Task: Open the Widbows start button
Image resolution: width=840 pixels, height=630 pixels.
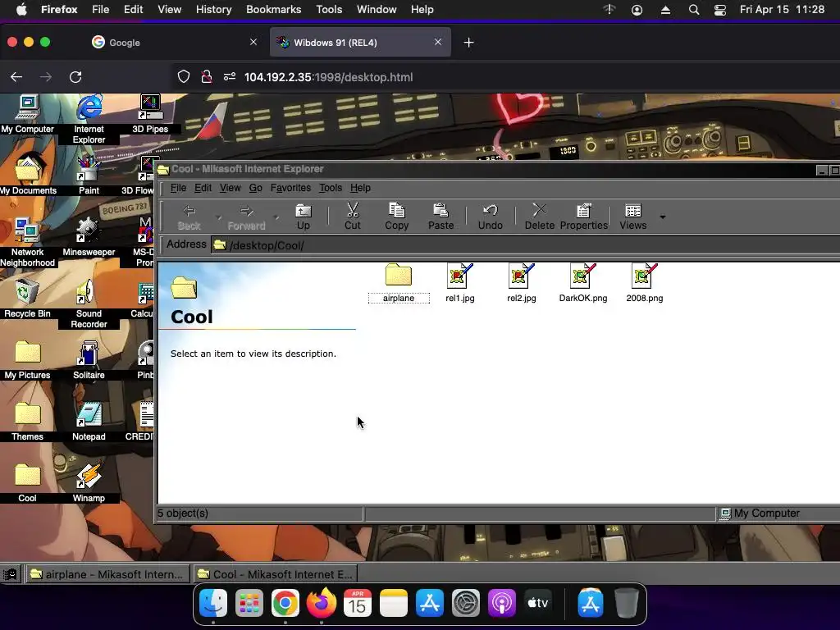Action: click(x=10, y=574)
